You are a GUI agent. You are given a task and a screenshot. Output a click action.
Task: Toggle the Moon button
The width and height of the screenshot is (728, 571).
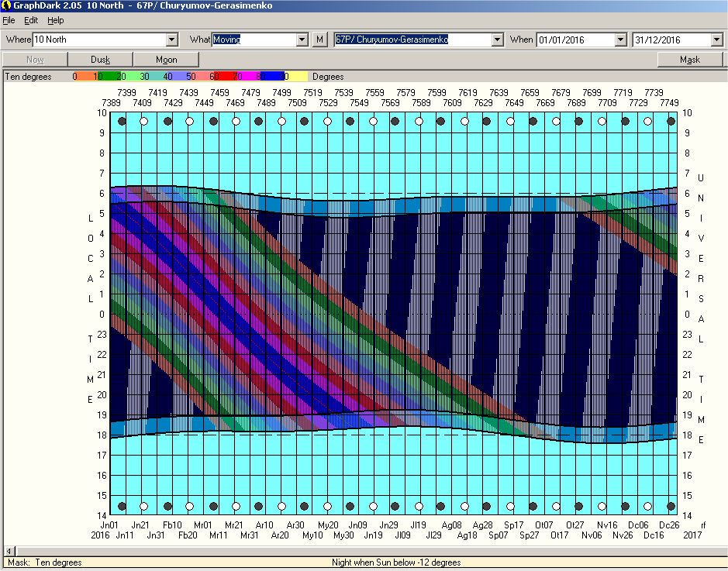pos(166,60)
